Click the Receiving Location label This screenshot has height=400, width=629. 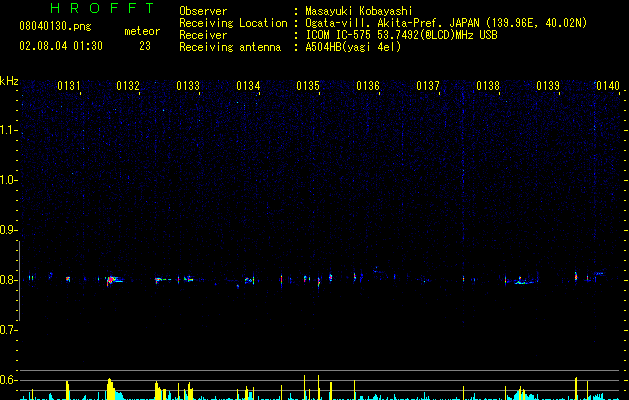233,23
